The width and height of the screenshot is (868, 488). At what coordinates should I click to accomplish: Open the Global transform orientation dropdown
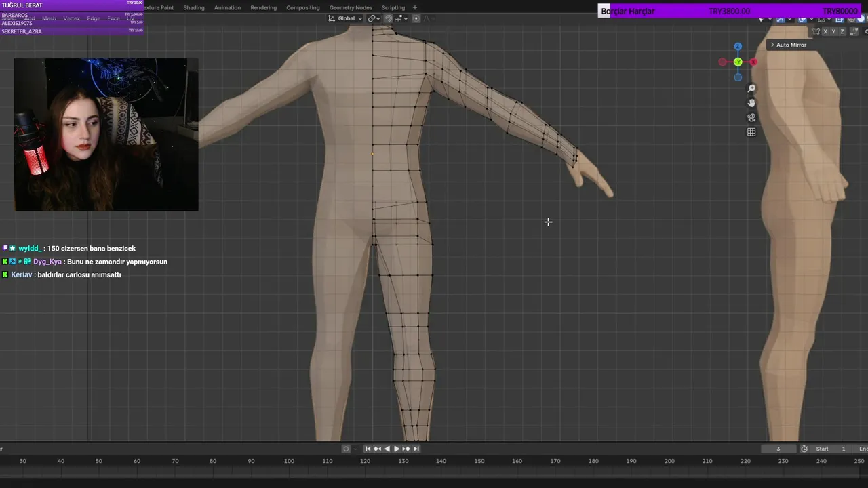[x=345, y=18]
